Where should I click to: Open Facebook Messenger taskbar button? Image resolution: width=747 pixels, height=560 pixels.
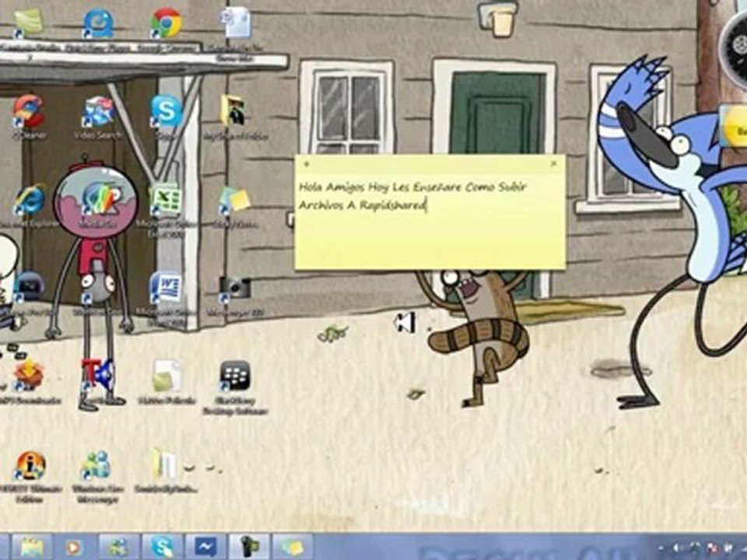point(205,548)
